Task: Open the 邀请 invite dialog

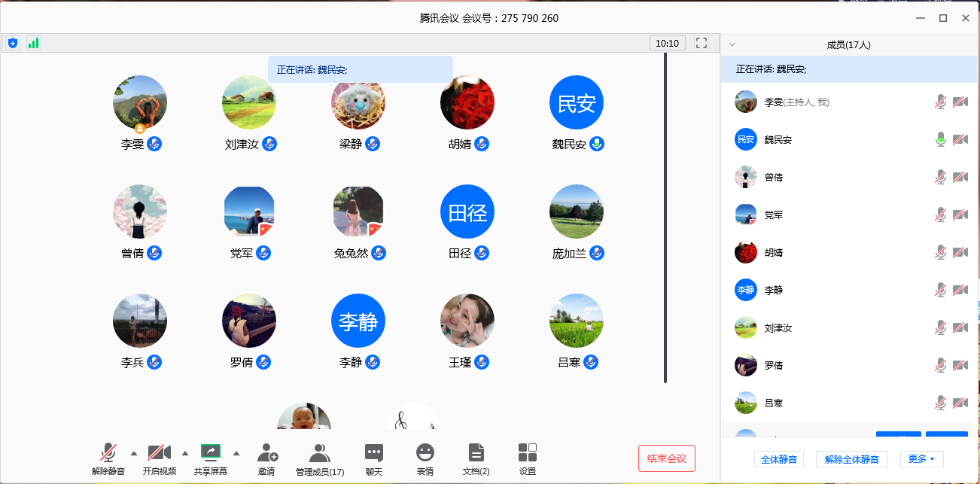Action: click(266, 459)
